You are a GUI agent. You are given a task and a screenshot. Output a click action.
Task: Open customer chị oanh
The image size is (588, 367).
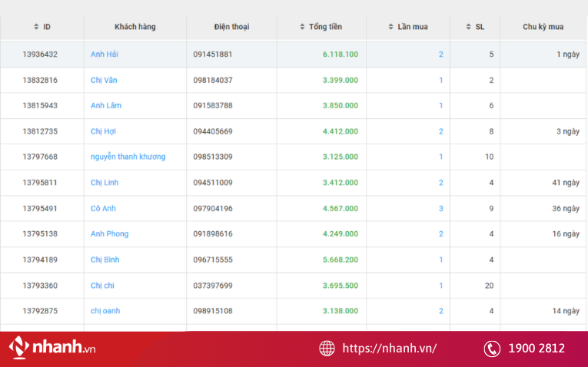pos(105,311)
